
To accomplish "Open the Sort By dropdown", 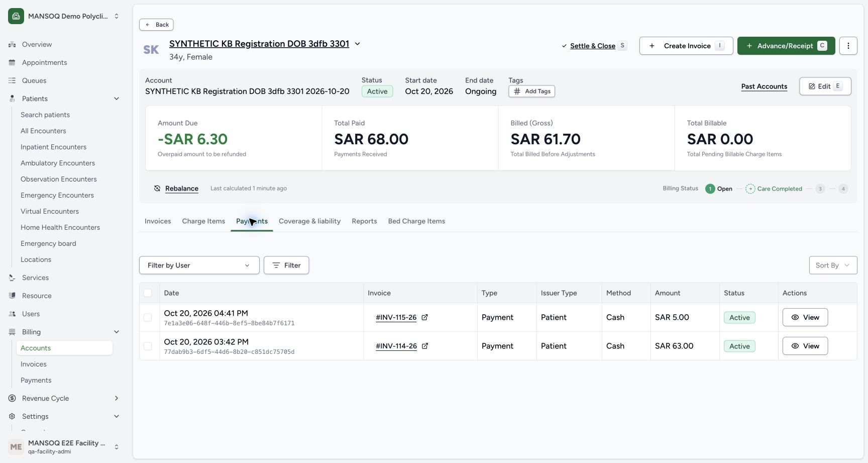I will point(833,265).
